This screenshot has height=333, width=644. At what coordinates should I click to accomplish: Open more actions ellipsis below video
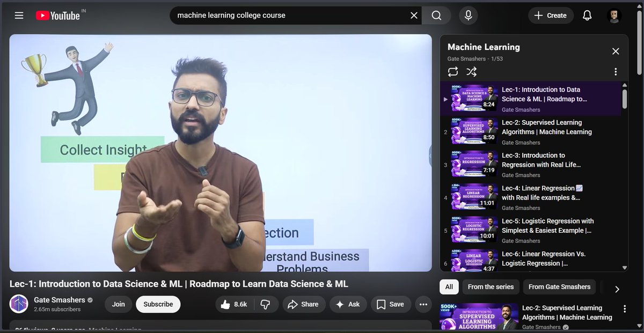(x=423, y=304)
